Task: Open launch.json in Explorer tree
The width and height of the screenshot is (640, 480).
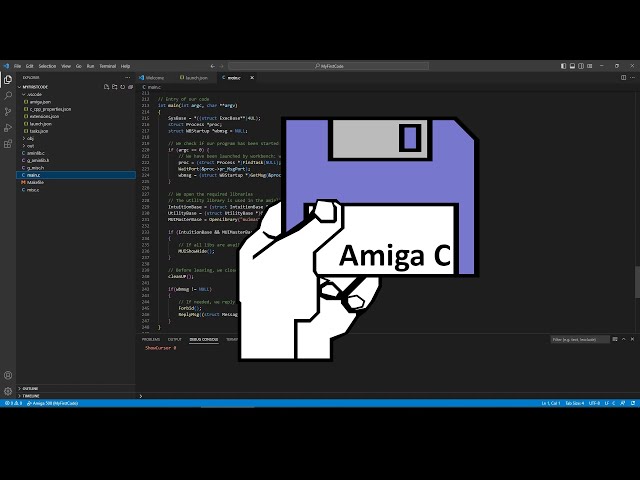Action: (40, 124)
